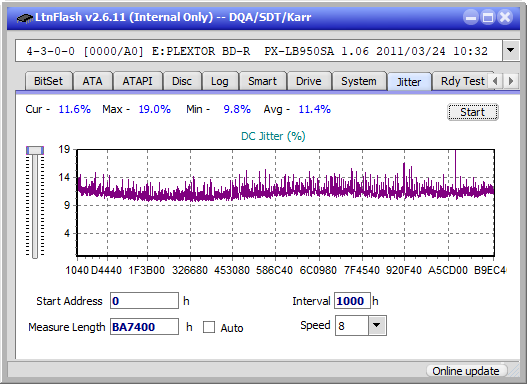This screenshot has width=527, height=384.
Task: Open the Disc tab
Action: (x=182, y=81)
